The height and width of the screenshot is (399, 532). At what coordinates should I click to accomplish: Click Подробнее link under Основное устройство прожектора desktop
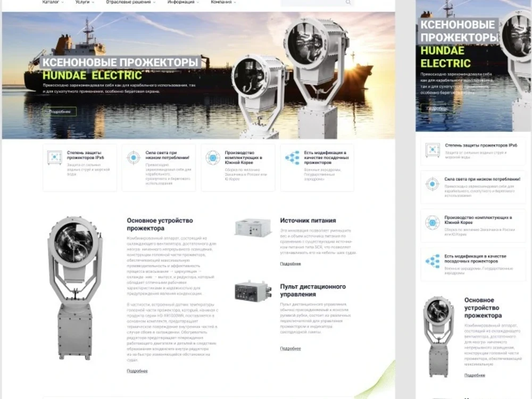click(137, 371)
